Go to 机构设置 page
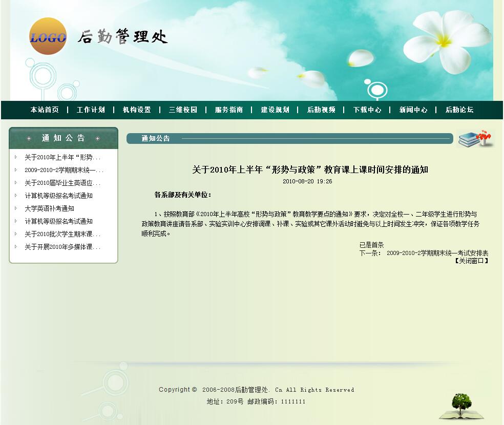The height and width of the screenshot is (425, 504). click(137, 110)
